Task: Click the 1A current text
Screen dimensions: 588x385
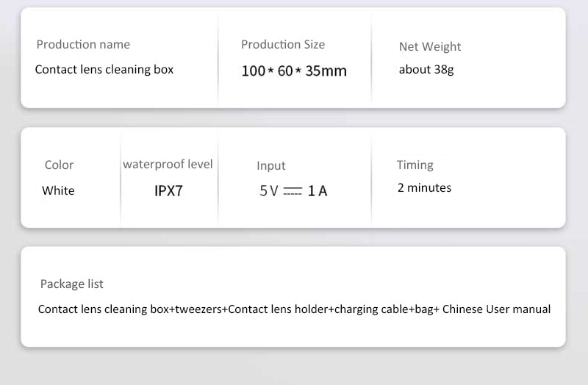Action: (x=318, y=191)
